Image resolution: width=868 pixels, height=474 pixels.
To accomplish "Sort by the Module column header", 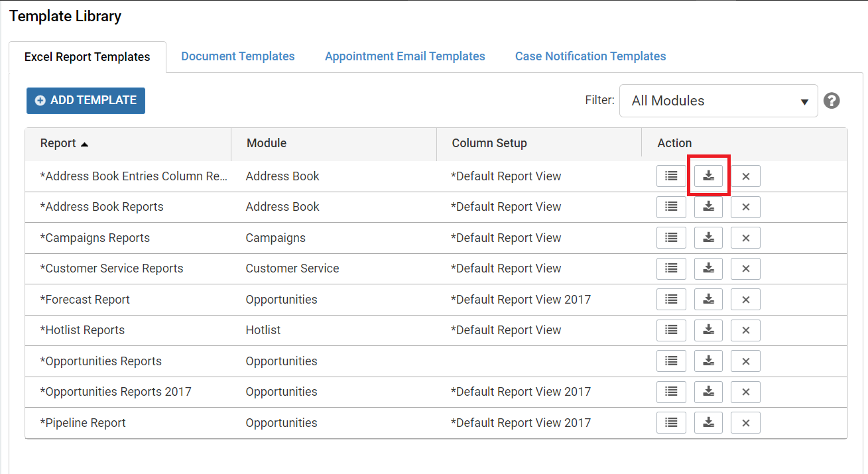I will click(267, 143).
